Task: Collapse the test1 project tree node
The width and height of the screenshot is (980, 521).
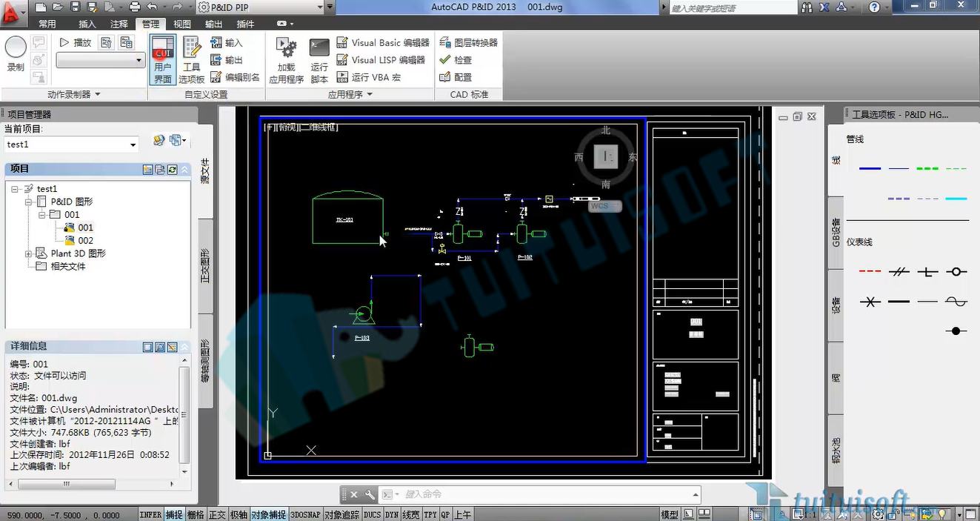Action: pos(16,189)
